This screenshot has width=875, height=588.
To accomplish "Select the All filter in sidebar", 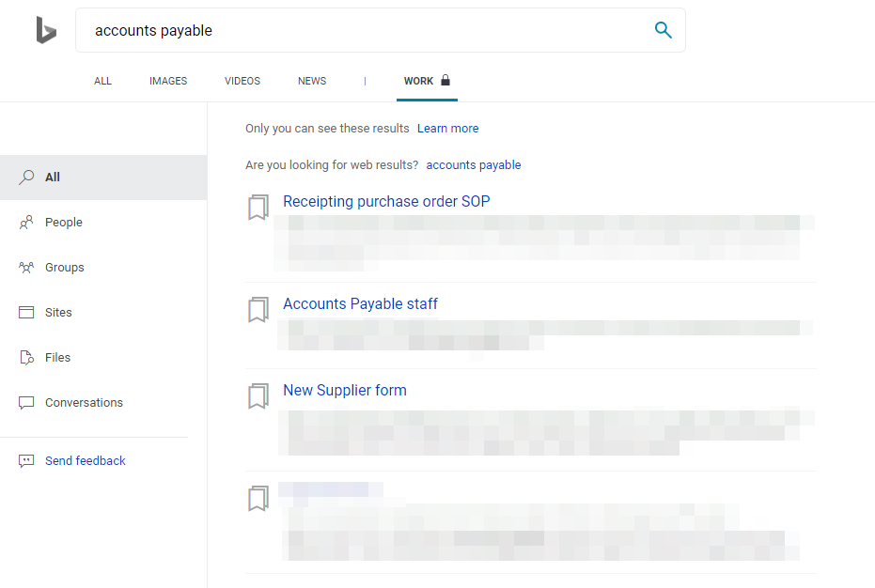I will 53,178.
